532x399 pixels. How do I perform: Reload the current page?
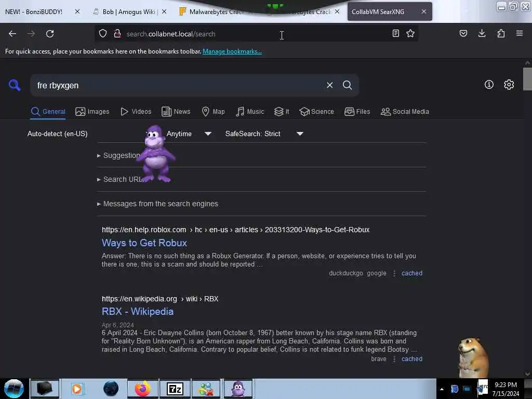pos(50,34)
